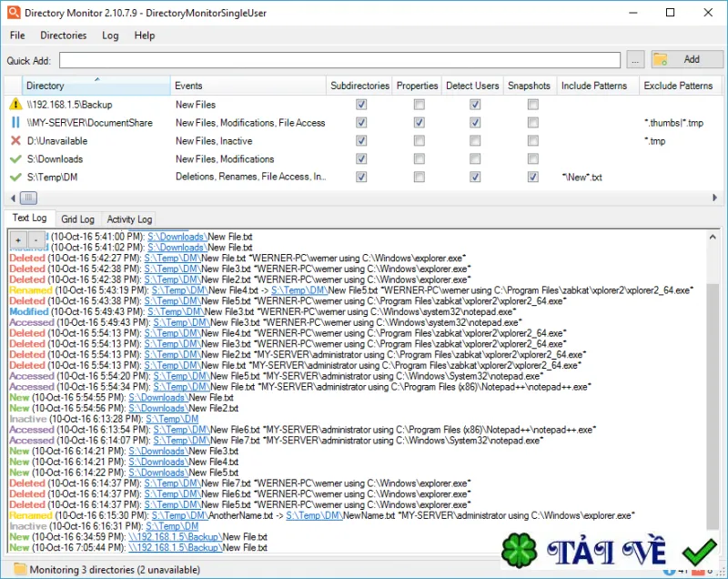Maximize the Directory Monitor window

pyautogui.click(x=670, y=13)
